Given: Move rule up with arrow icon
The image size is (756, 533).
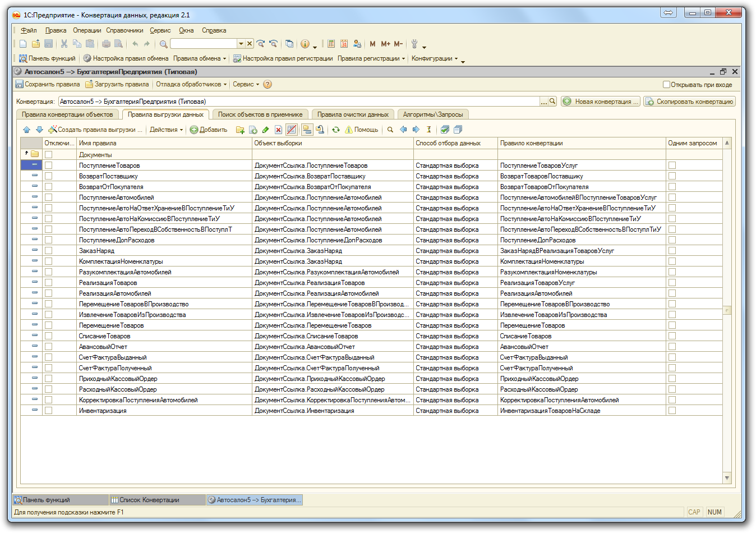Looking at the screenshot, I should coord(26,130).
